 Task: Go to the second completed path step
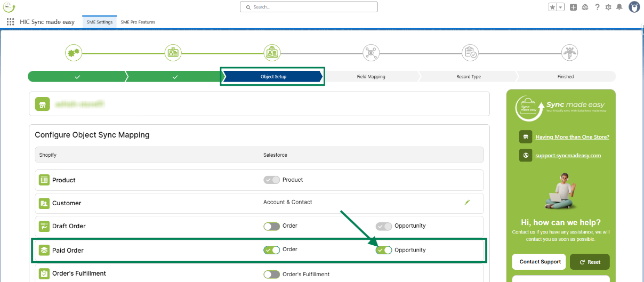[175, 77]
